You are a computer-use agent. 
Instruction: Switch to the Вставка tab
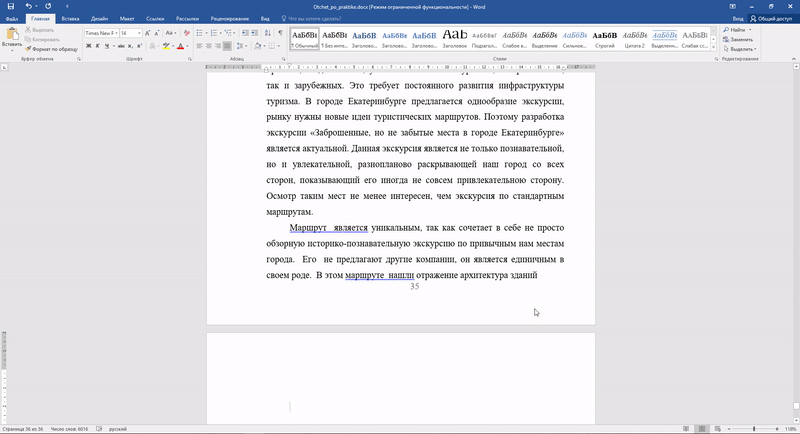[x=70, y=19]
